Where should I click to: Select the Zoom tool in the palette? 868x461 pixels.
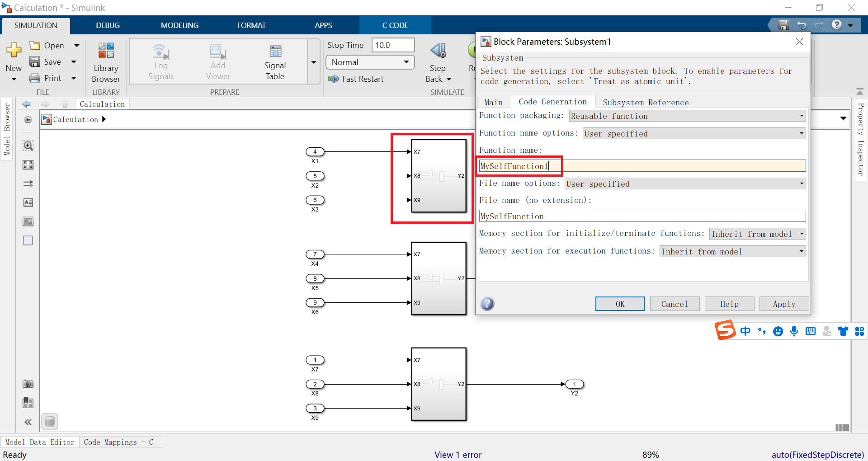pyautogui.click(x=28, y=146)
